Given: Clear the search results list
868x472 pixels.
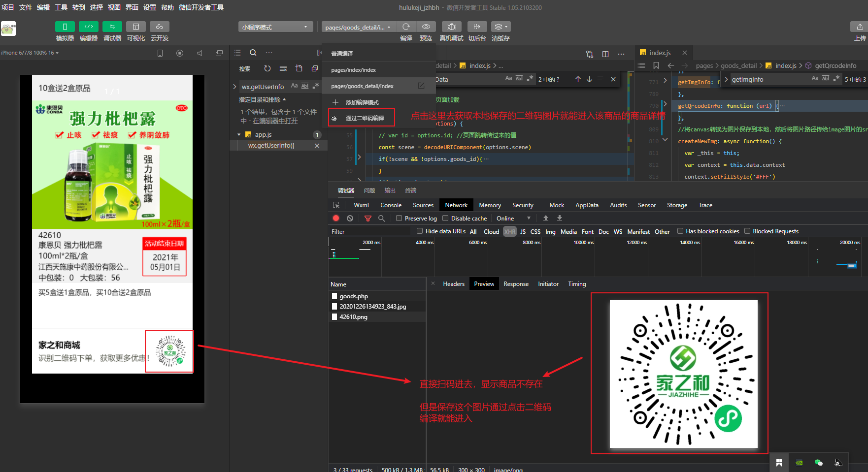Looking at the screenshot, I should pos(283,68).
